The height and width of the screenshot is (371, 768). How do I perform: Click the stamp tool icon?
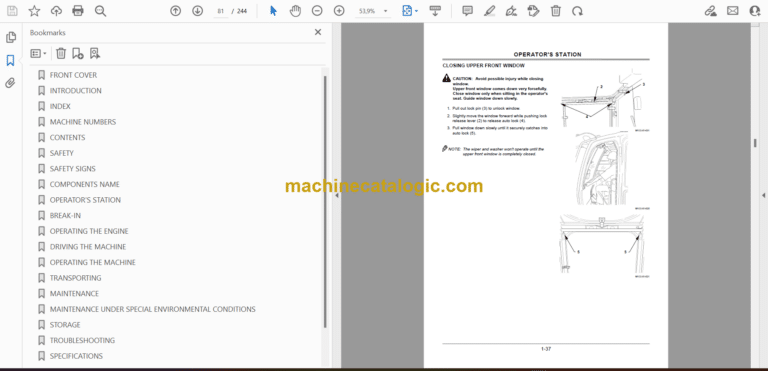(533, 11)
